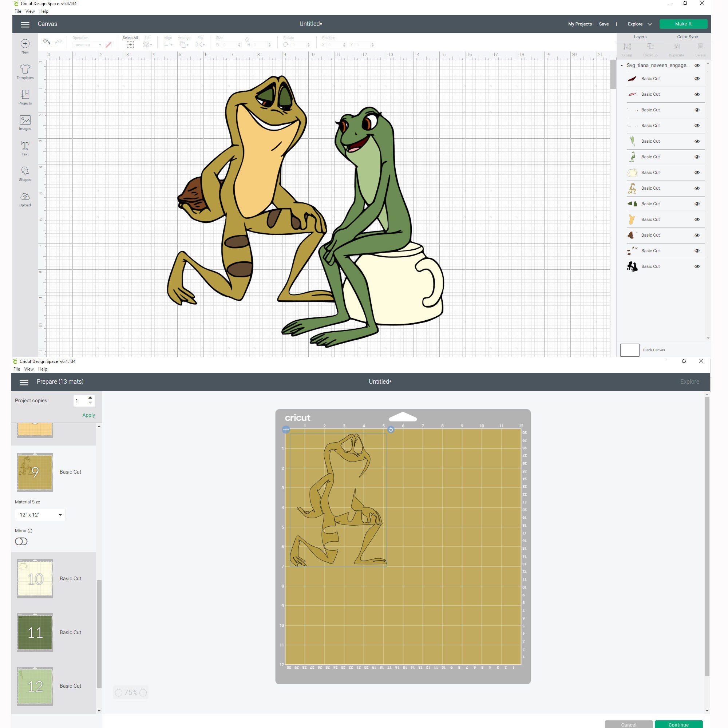The image size is (728, 728).
Task: Click Continue in the Prepare window
Action: pyautogui.click(x=678, y=724)
